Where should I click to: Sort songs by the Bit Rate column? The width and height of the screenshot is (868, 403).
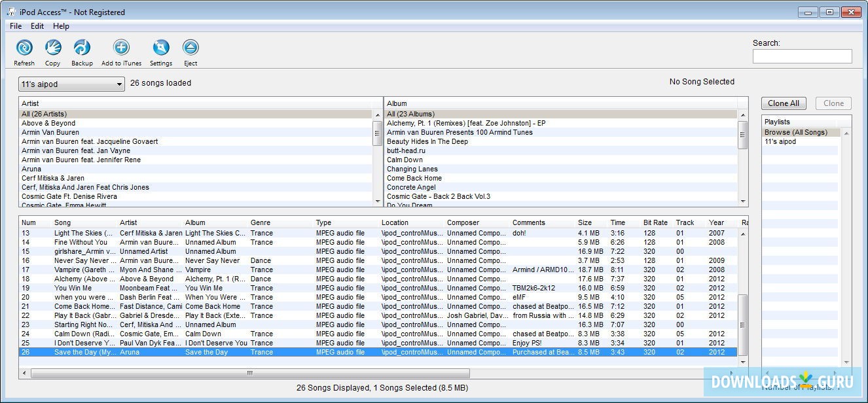tap(655, 222)
